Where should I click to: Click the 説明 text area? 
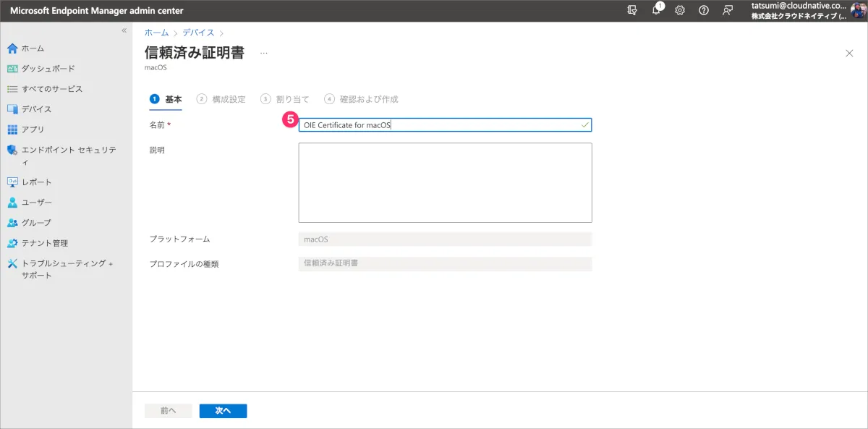(445, 182)
